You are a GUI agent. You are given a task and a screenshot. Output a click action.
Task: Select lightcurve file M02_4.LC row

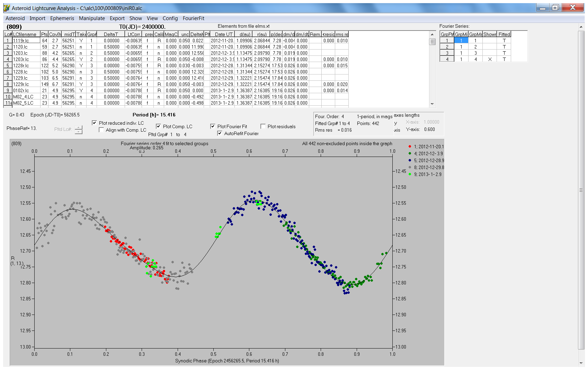point(176,97)
